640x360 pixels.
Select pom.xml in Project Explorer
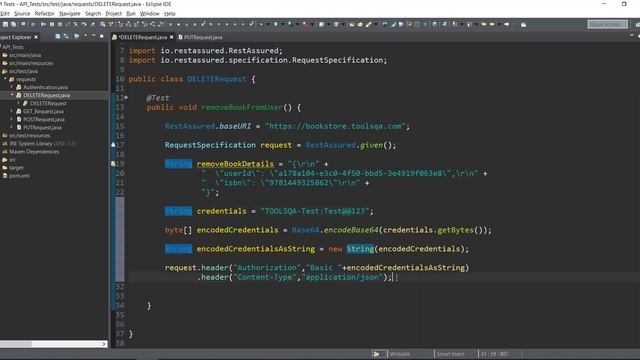point(19,176)
